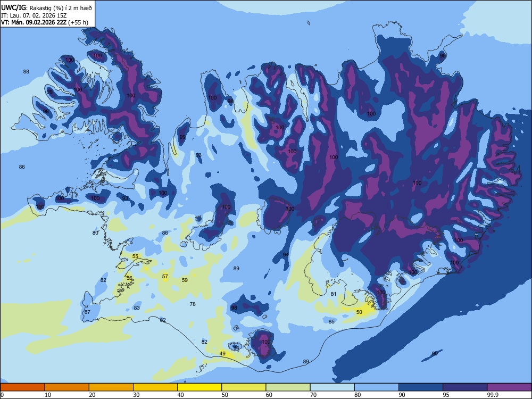Click the legend label '20'
This screenshot has height=399, width=532.
pyautogui.click(x=92, y=395)
